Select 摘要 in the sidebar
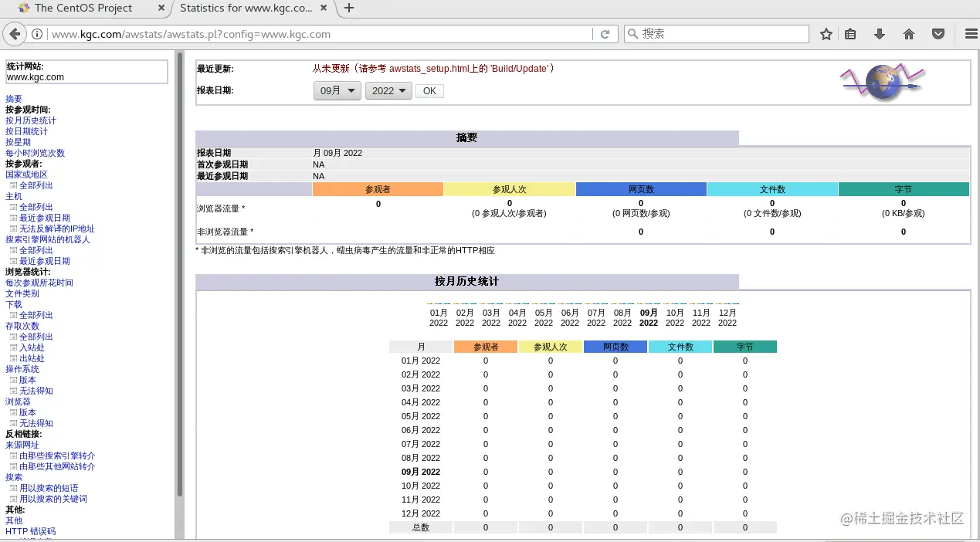 pos(13,98)
